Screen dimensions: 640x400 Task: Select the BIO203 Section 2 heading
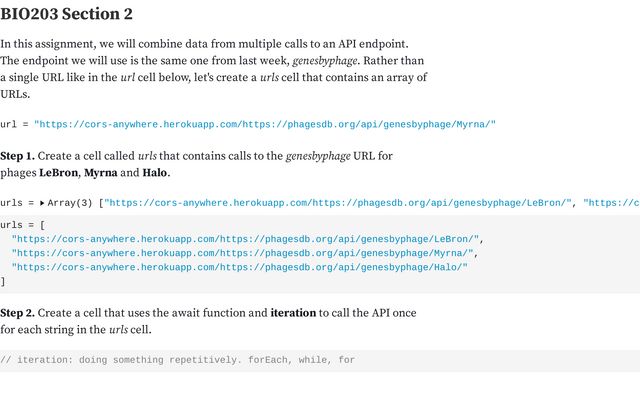(67, 14)
